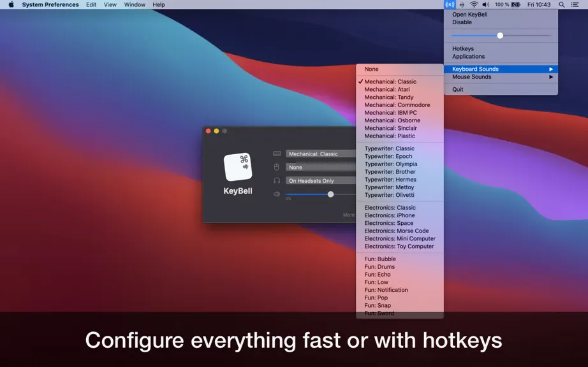Click the clock showing Fri 10:43
The height and width of the screenshot is (367, 588).
point(539,4)
